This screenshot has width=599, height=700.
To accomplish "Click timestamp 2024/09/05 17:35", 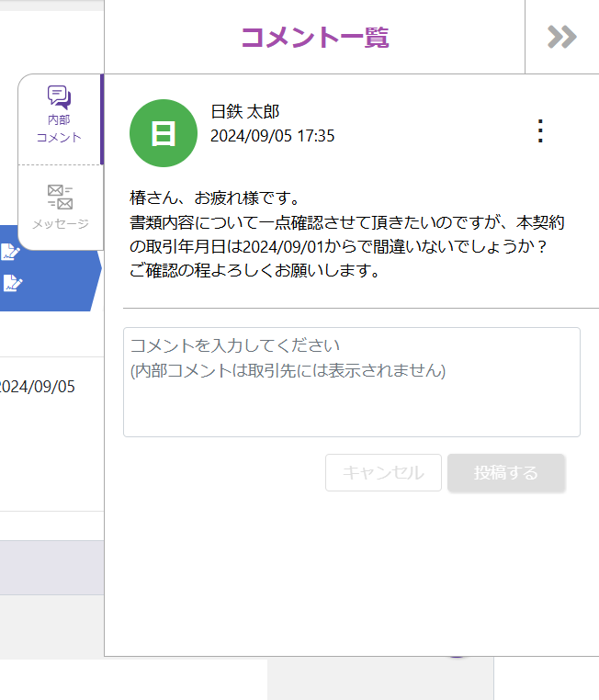I will [x=272, y=136].
